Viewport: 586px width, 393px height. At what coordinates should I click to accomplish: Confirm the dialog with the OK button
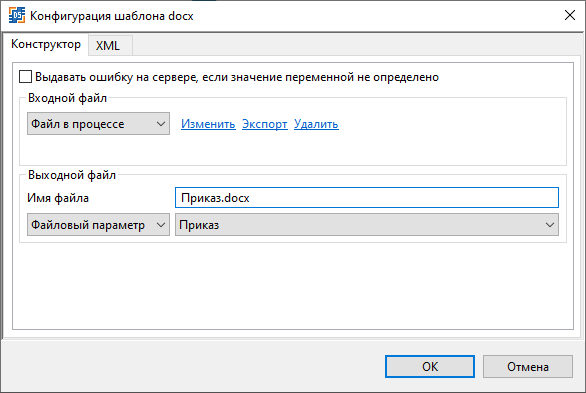click(x=430, y=366)
